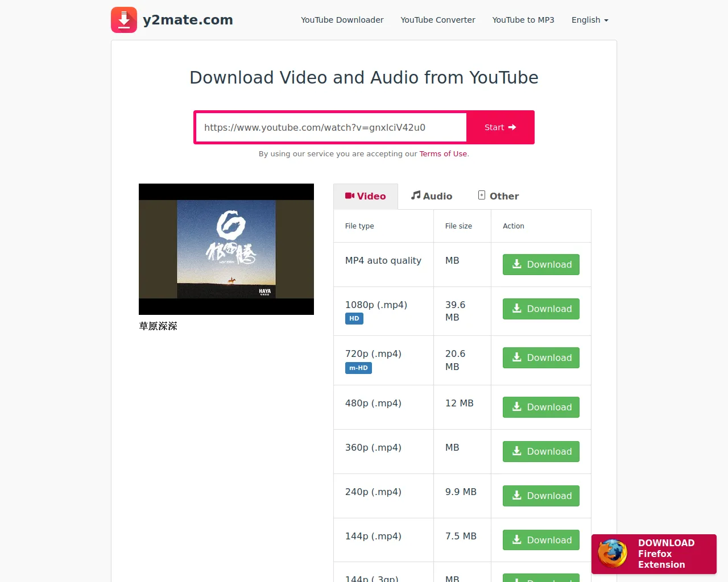Click the '1080p (.mp4)' label
The height and width of the screenshot is (582, 728).
[376, 305]
